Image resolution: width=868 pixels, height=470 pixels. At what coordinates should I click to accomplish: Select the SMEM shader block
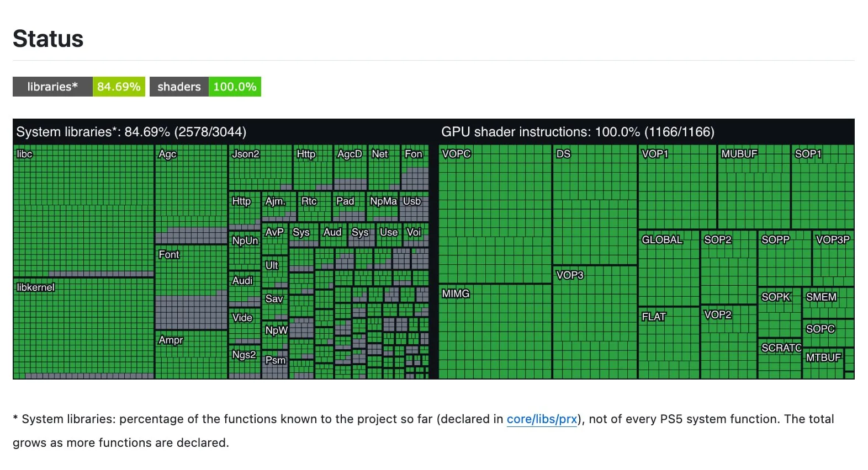coord(828,303)
